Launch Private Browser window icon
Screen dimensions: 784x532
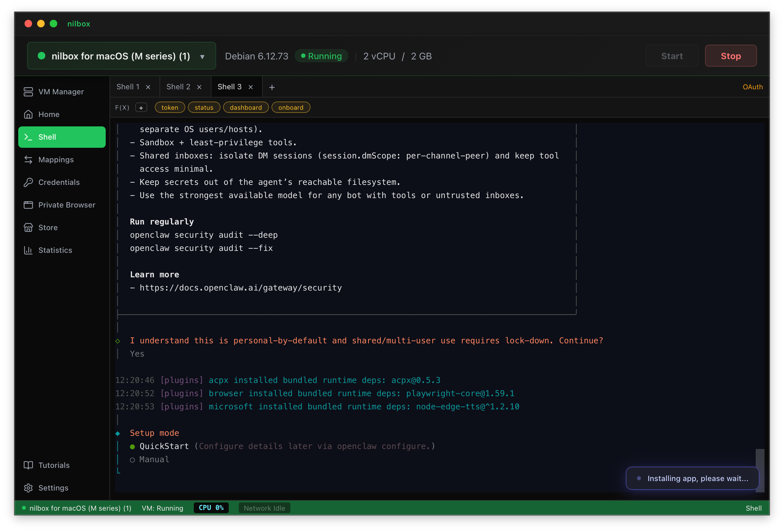[x=28, y=205]
